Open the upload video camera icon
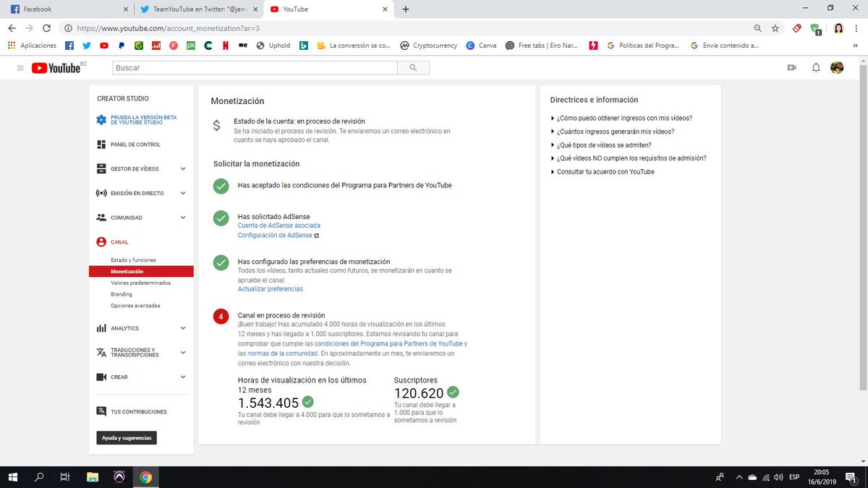The height and width of the screenshot is (488, 868). click(791, 67)
